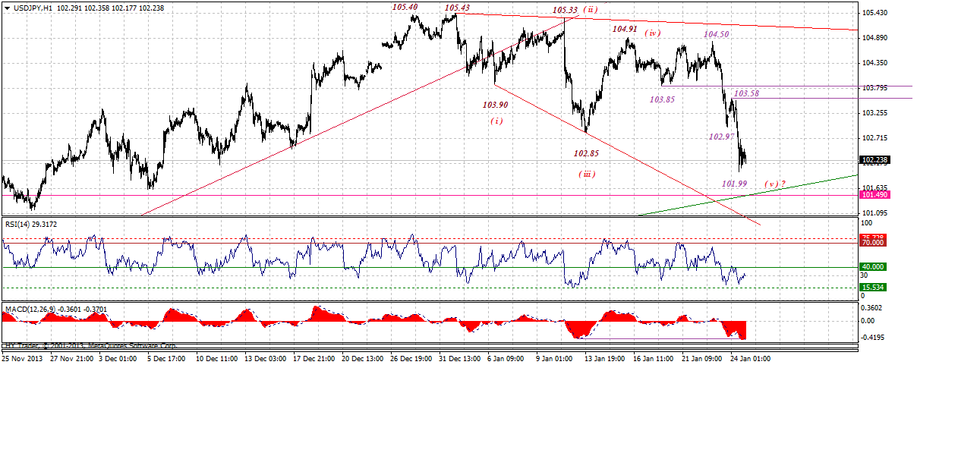Select the purple 102.97 annotation

[x=721, y=137]
